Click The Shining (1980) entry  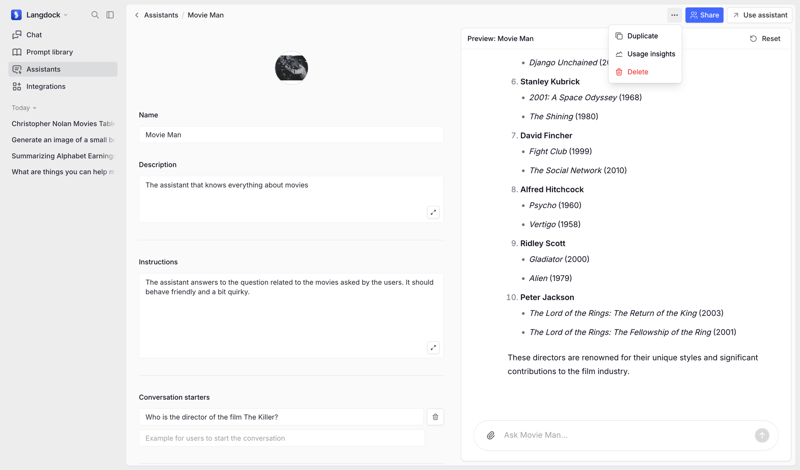(x=564, y=116)
